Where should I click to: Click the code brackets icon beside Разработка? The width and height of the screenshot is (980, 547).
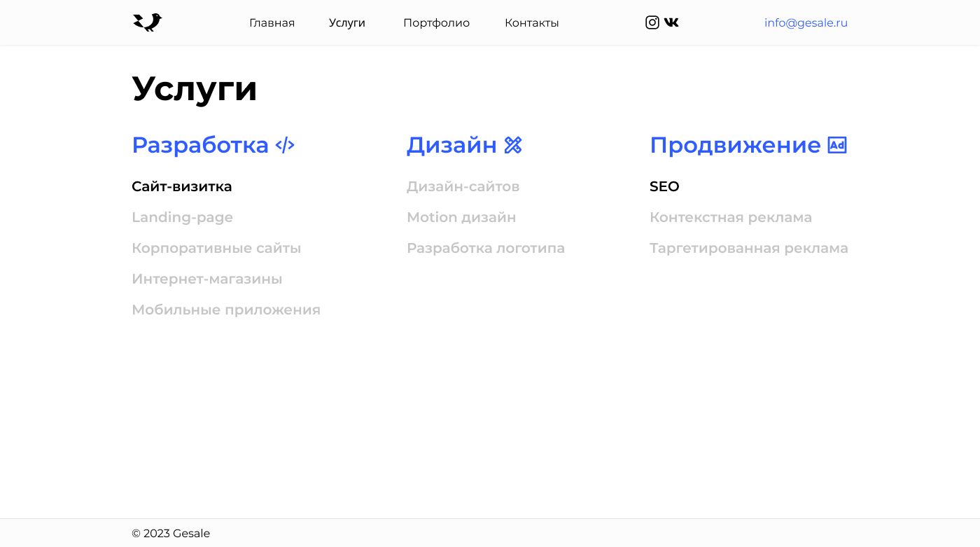point(285,145)
